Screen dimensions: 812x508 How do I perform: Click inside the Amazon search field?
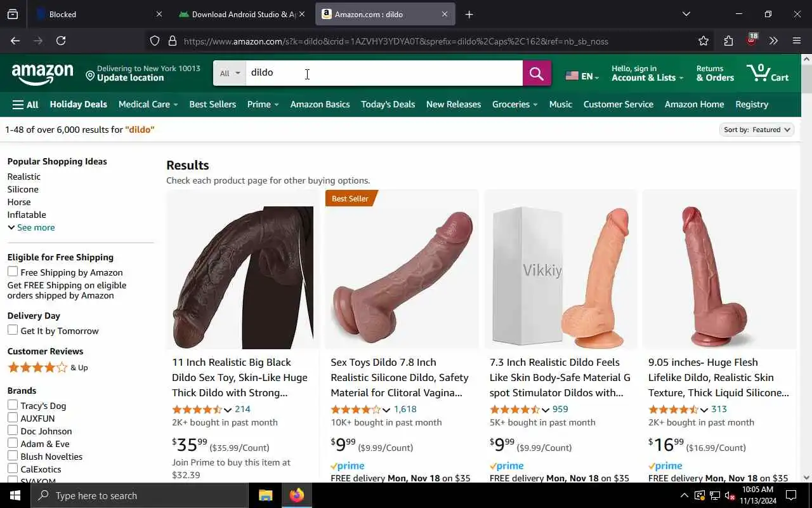384,73
